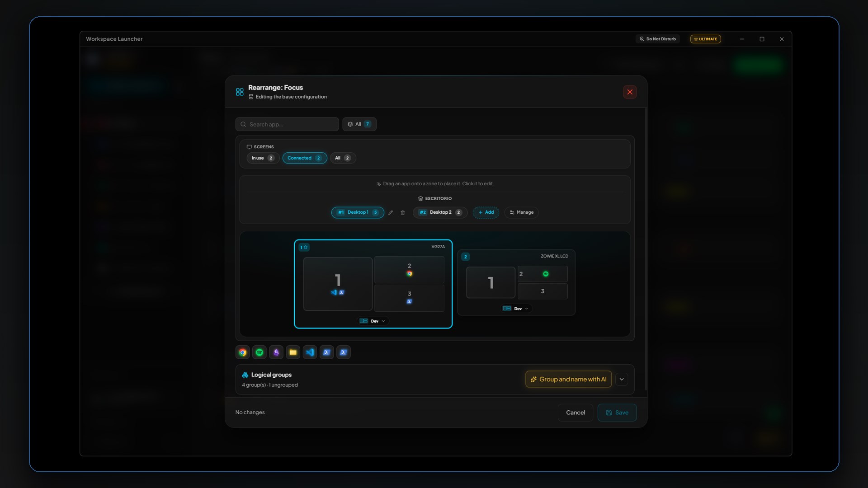Screen dimensions: 868x488
Task: Select zone 3 on the ZOWIE XL LCD screen
Action: [542, 291]
